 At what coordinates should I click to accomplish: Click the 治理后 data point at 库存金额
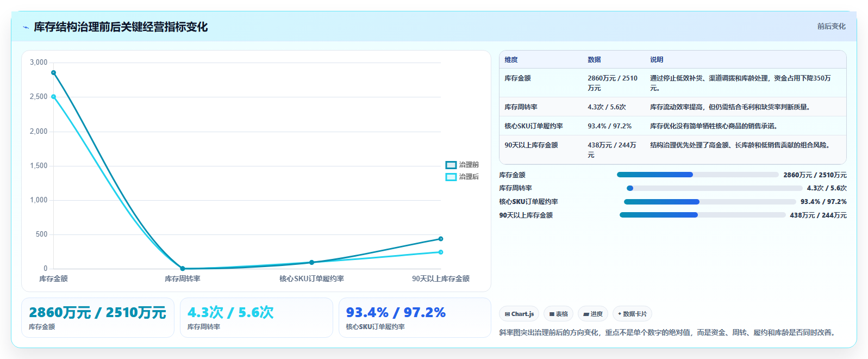(53, 97)
